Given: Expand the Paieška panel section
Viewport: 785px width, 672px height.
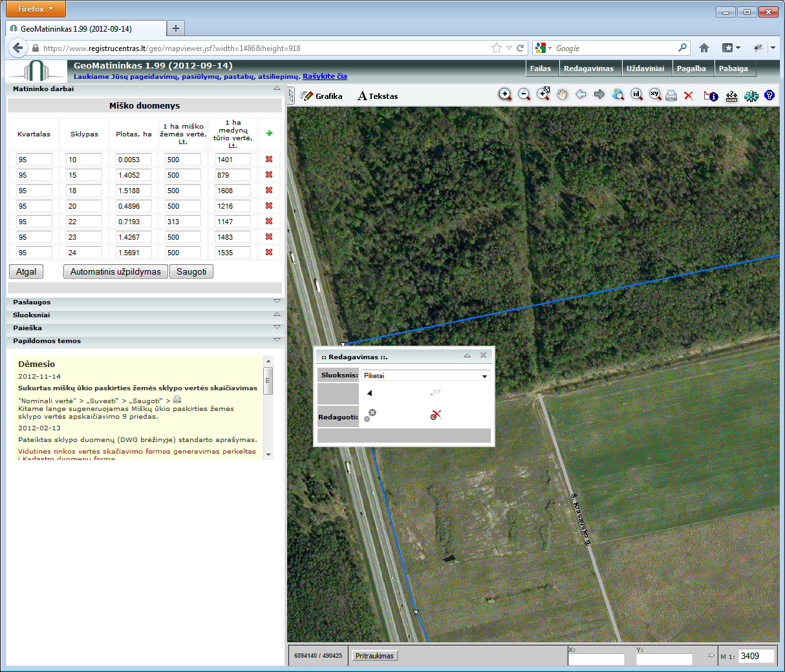Looking at the screenshot, I should pos(277,328).
